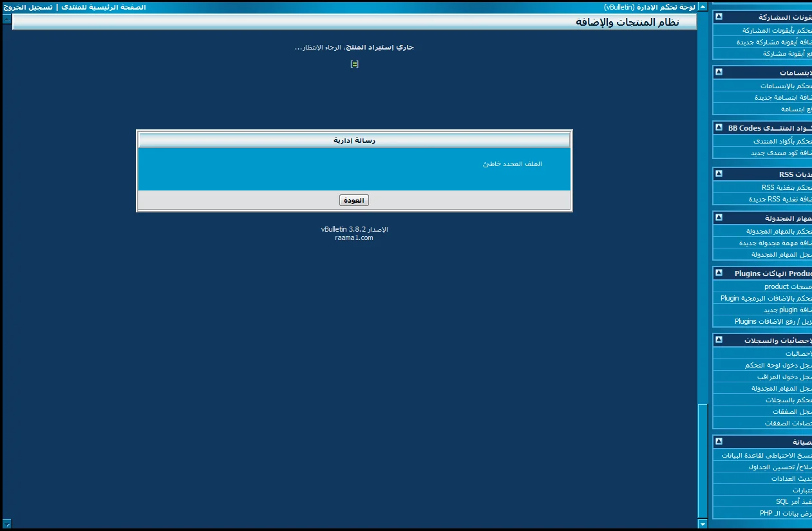Click the scroll down arrow of main frame
The image size is (812, 531).
(703, 523)
